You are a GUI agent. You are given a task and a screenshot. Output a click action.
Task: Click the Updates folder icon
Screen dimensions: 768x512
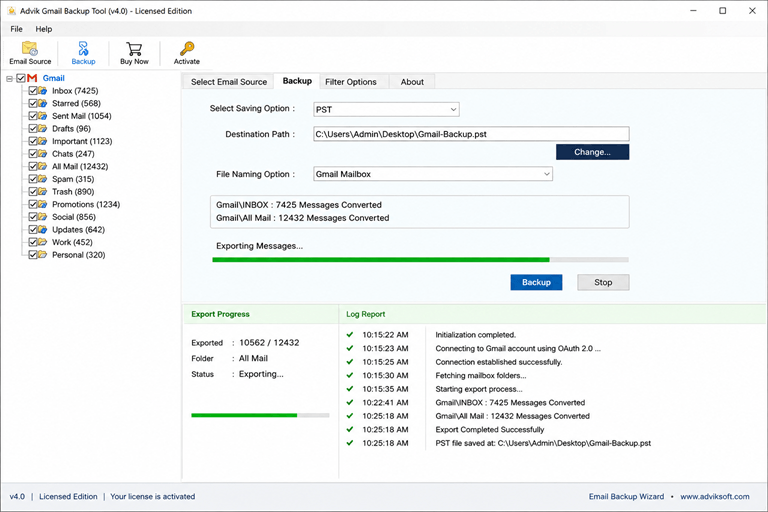[43, 229]
